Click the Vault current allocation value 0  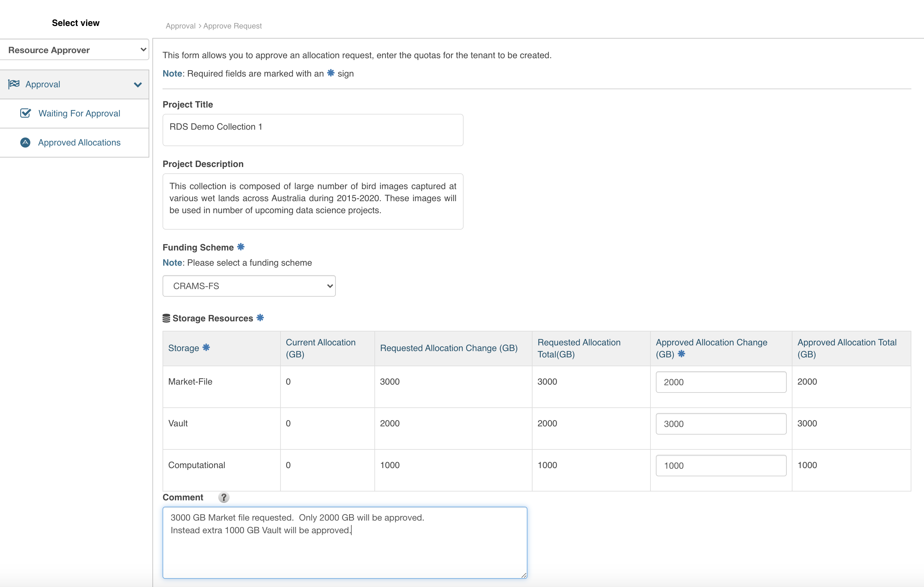point(288,423)
